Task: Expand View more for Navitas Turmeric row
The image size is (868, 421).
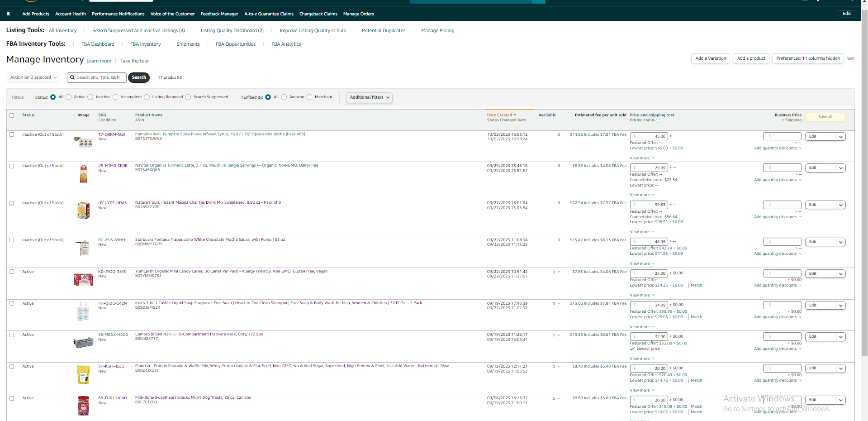Action: click(642, 195)
